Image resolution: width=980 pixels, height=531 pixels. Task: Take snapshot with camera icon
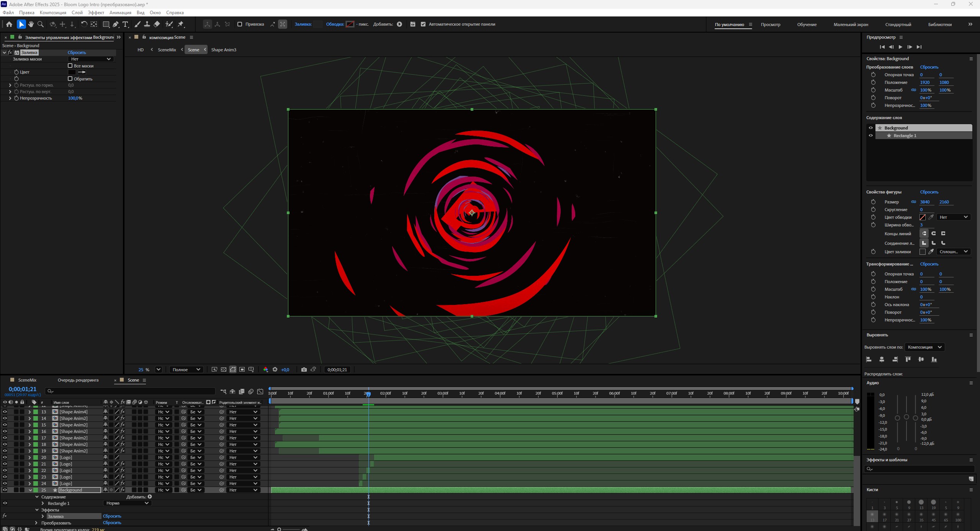(304, 370)
